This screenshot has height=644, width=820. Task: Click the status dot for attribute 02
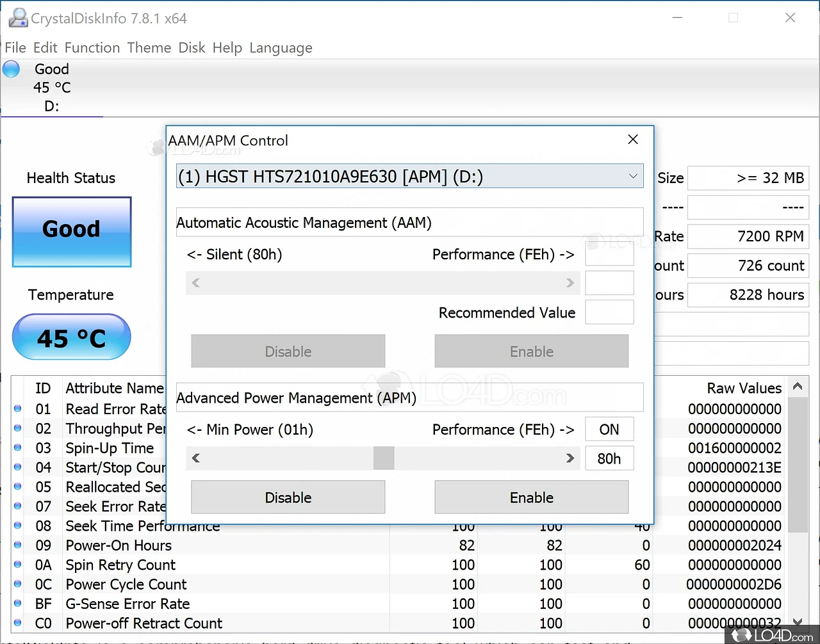[x=18, y=428]
